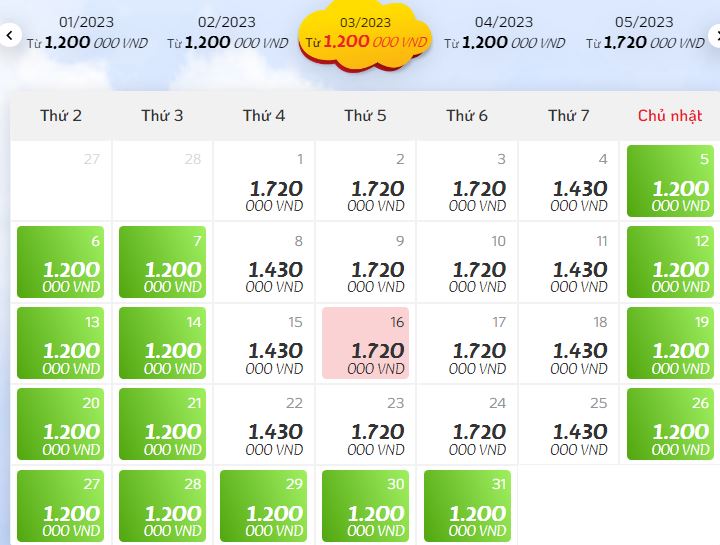Image resolution: width=720 pixels, height=545 pixels.
Task: Switch to the 05/2023 month tab
Action: [x=645, y=33]
